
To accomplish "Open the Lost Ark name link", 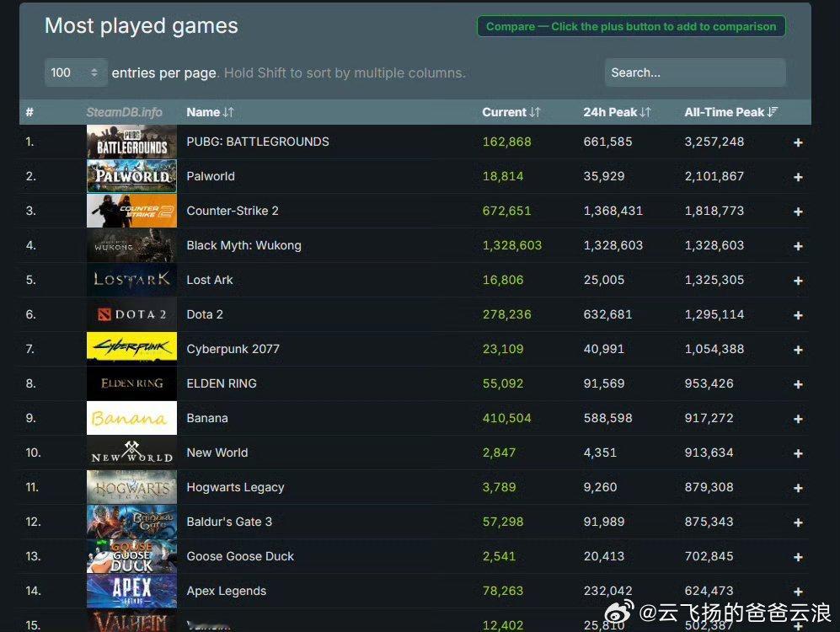I will click(x=210, y=280).
